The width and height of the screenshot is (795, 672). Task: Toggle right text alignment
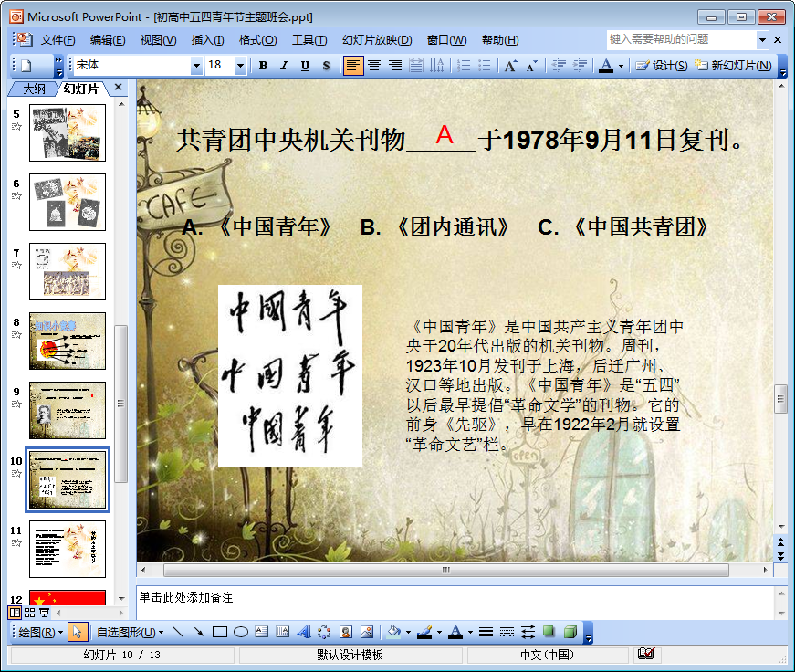click(x=395, y=66)
